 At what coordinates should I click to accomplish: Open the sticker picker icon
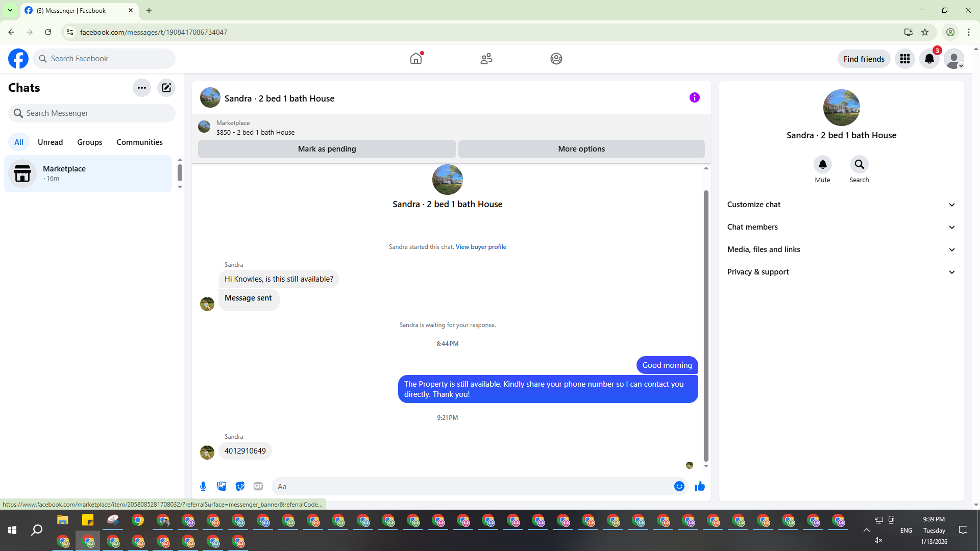pyautogui.click(x=240, y=486)
